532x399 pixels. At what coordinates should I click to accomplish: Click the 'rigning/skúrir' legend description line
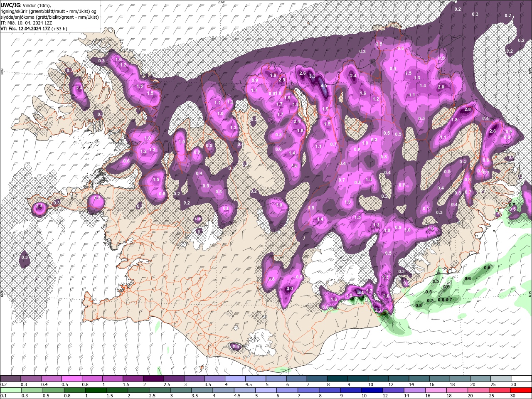pos(49,11)
